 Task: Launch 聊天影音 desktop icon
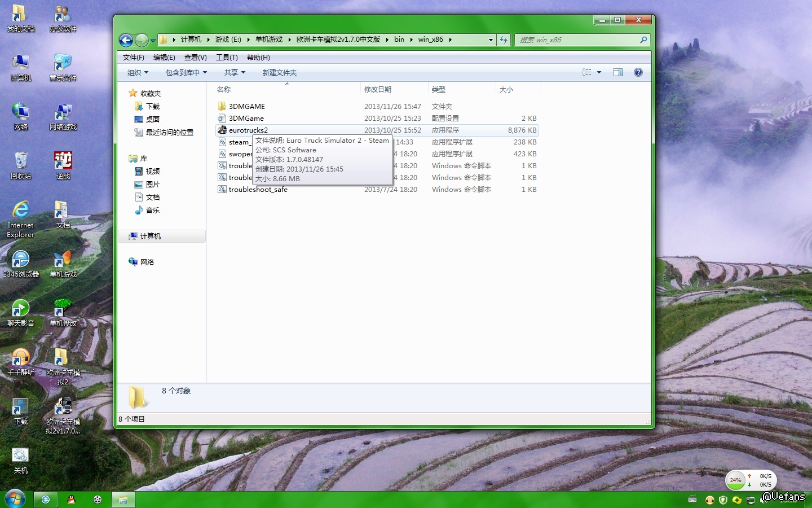[21, 313]
